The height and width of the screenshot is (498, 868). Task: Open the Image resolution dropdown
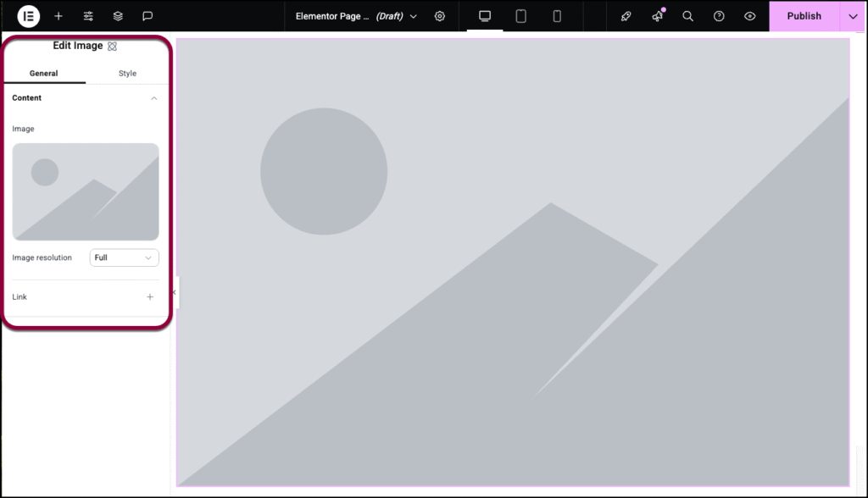124,257
